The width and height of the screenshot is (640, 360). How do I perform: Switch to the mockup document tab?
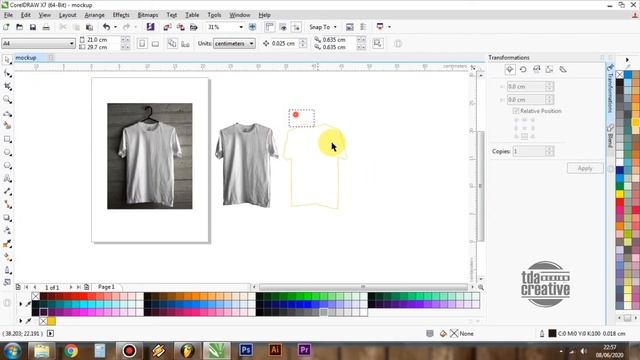pos(26,58)
